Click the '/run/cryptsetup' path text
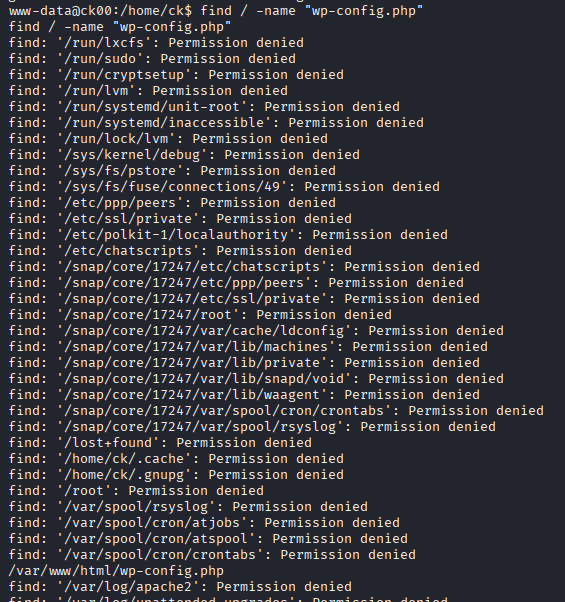Image resolution: width=565 pixels, height=602 pixels. [124, 75]
